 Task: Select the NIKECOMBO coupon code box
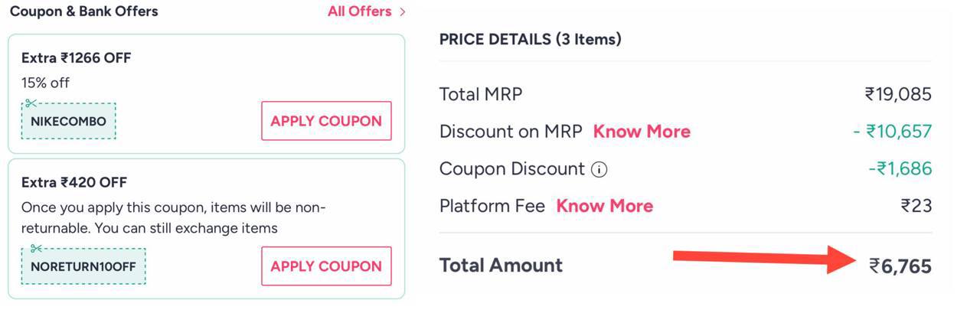(69, 122)
